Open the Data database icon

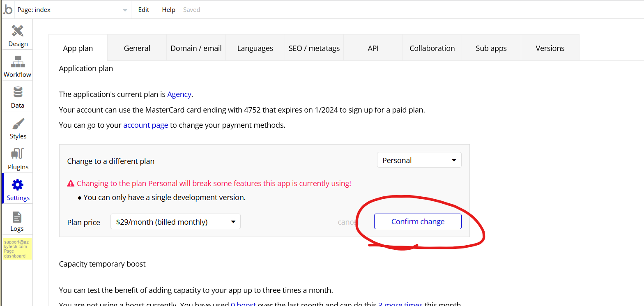pyautogui.click(x=18, y=92)
